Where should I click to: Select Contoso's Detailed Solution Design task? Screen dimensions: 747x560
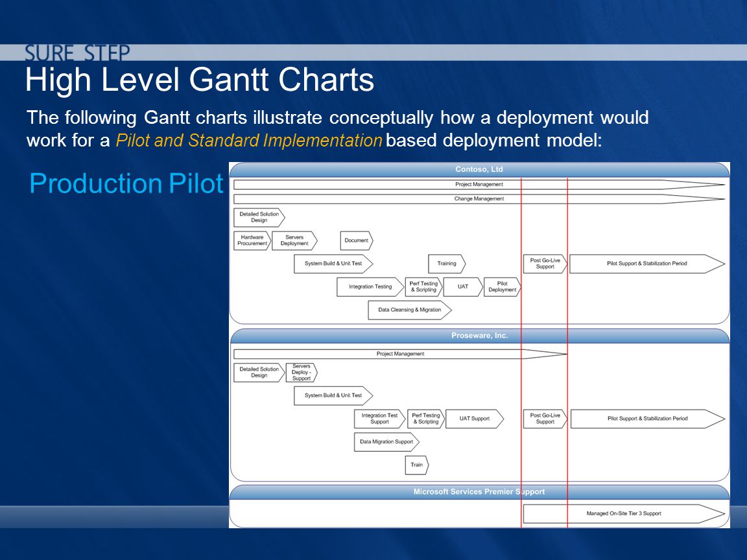[x=259, y=217]
